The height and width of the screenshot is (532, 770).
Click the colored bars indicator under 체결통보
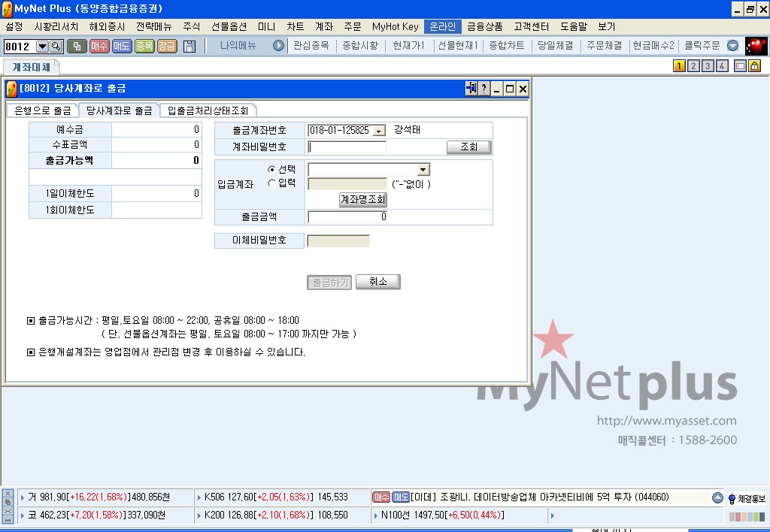coord(747,516)
